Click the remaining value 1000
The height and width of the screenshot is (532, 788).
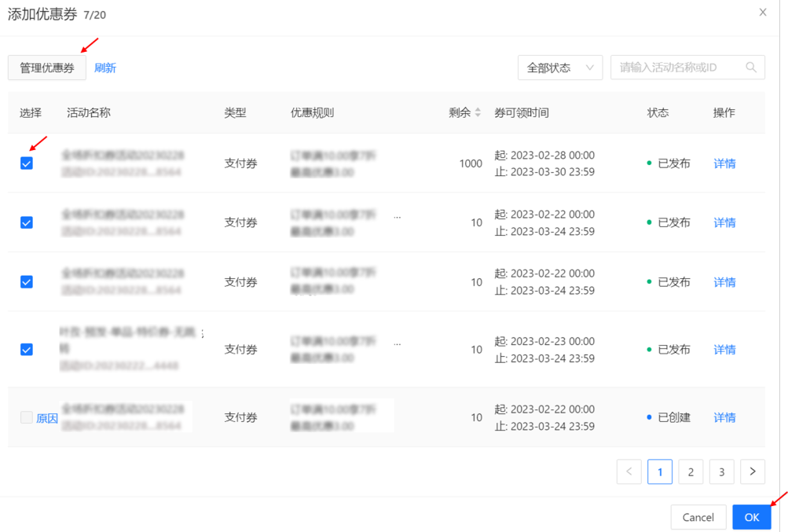coord(471,163)
